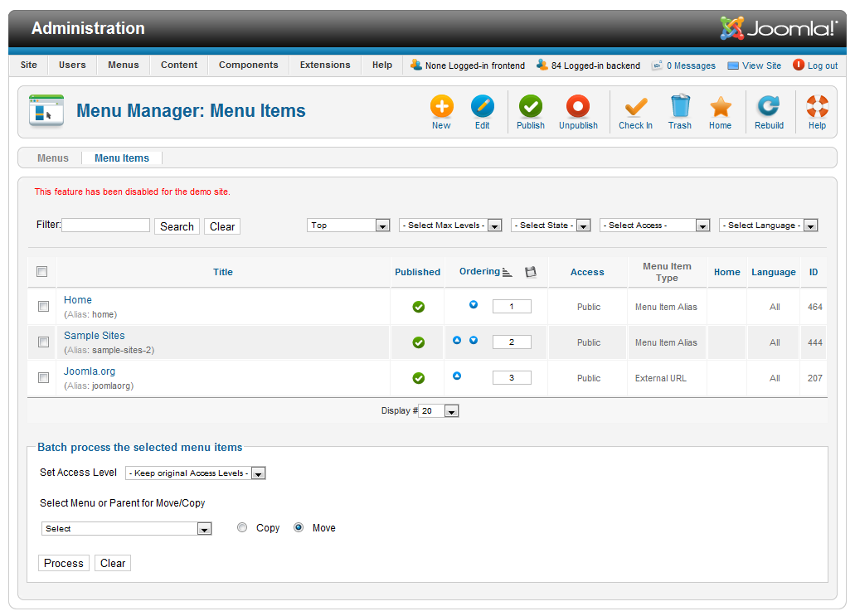Expand the Select Language filter dropdown
The width and height of the screenshot is (855, 616).
(768, 226)
